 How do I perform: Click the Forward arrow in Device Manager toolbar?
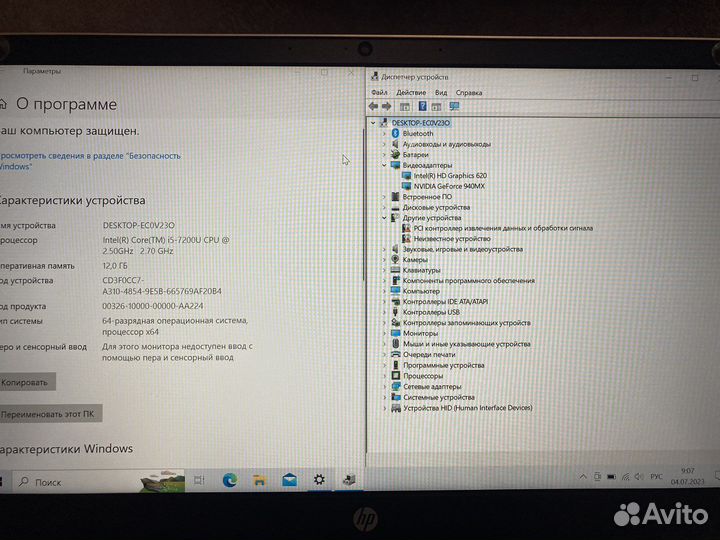[387, 107]
